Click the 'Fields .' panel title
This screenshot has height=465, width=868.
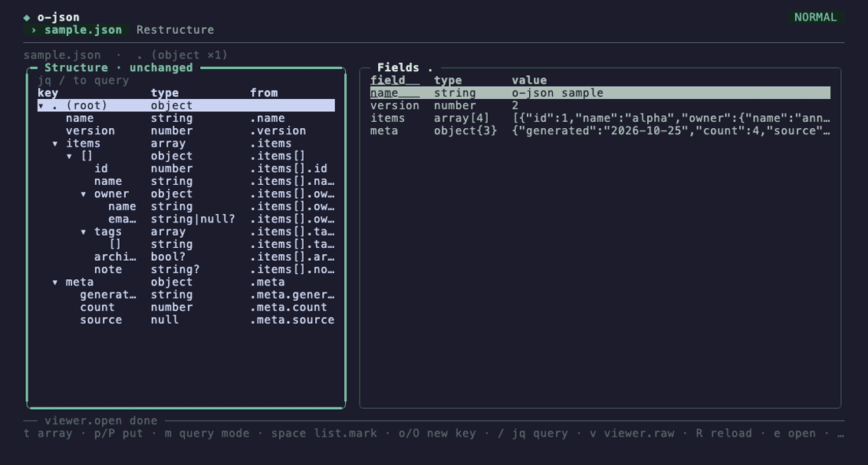(x=405, y=68)
